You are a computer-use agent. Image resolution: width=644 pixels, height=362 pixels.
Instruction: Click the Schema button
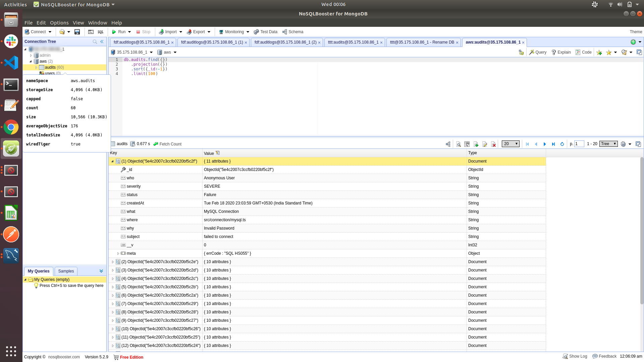coord(293,32)
